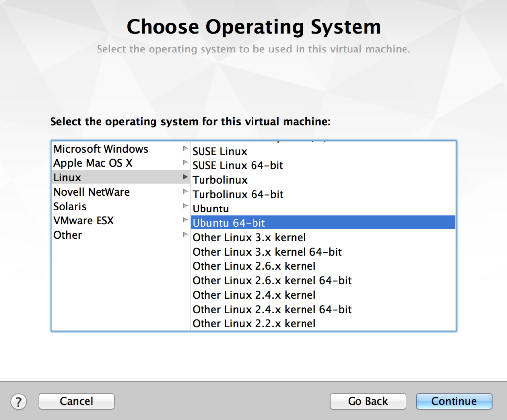The image size is (507, 420).
Task: Cancel the virtual machine setup
Action: coord(76,401)
